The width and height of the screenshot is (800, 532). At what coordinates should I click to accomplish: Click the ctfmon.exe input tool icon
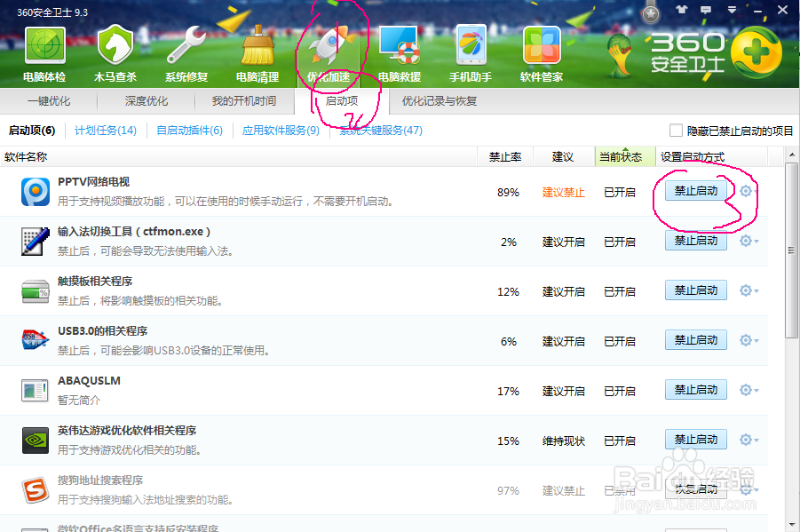[36, 241]
